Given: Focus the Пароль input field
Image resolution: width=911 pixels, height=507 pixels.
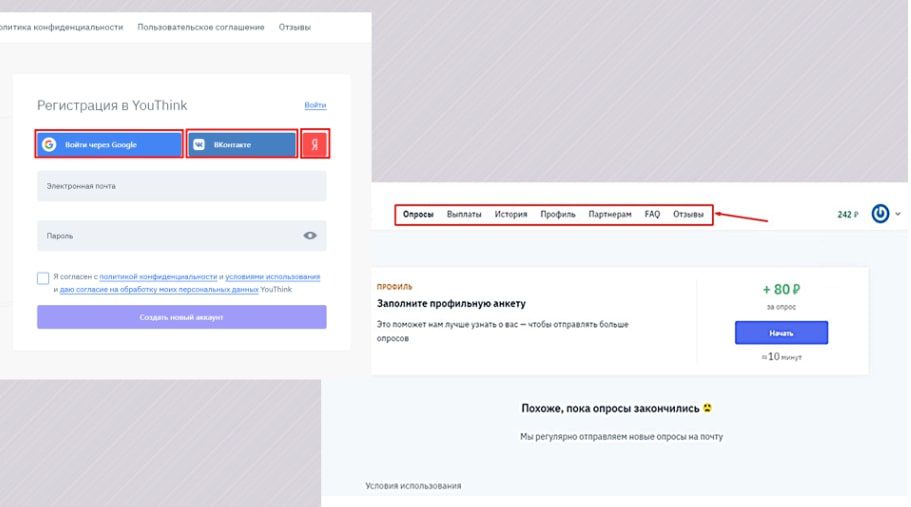Looking at the screenshot, I should point(181,236).
